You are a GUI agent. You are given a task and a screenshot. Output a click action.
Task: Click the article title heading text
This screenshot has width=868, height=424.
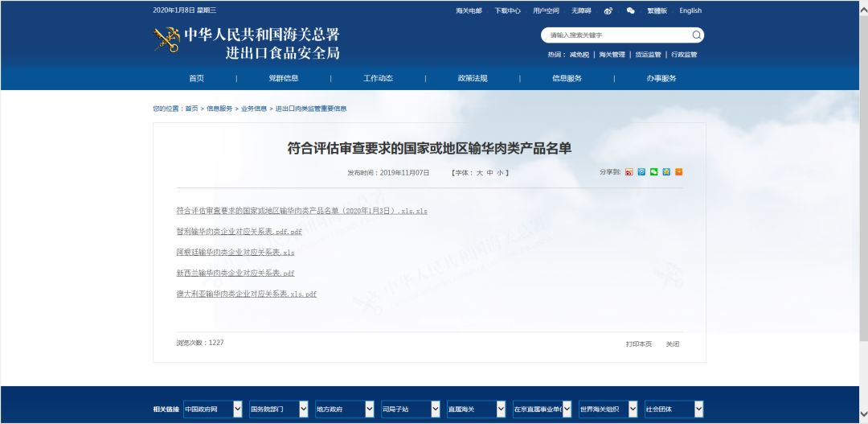point(429,149)
